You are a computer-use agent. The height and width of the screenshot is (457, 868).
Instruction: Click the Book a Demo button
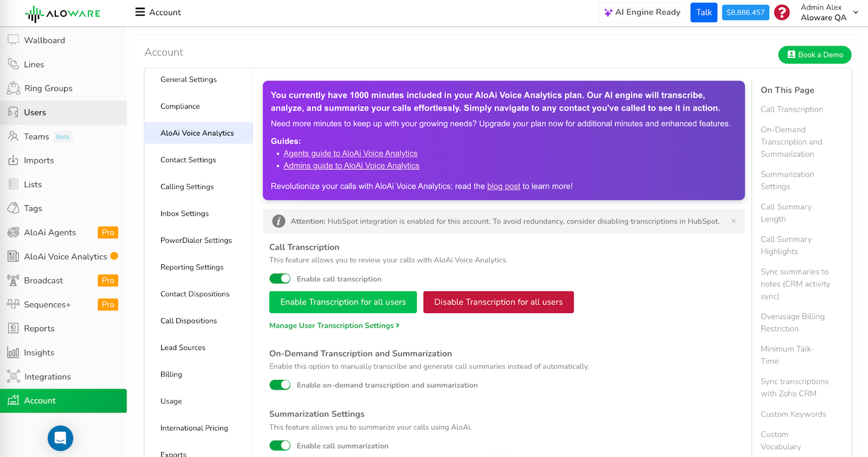click(815, 55)
